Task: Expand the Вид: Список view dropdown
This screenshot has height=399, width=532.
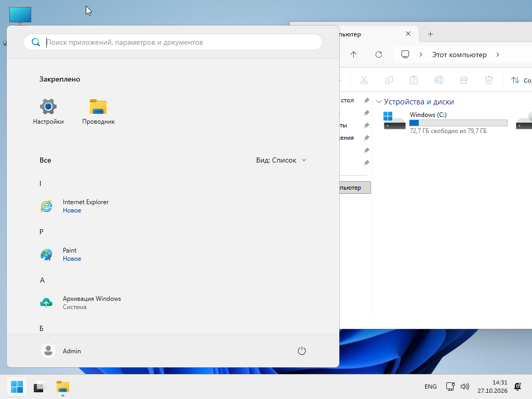Action: coord(281,160)
